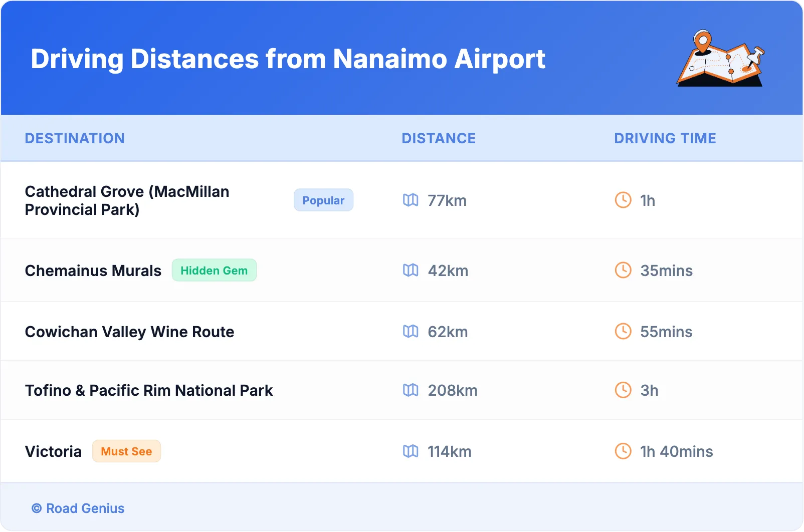
Task: Click the 35mins driving time
Action: pyautogui.click(x=667, y=271)
